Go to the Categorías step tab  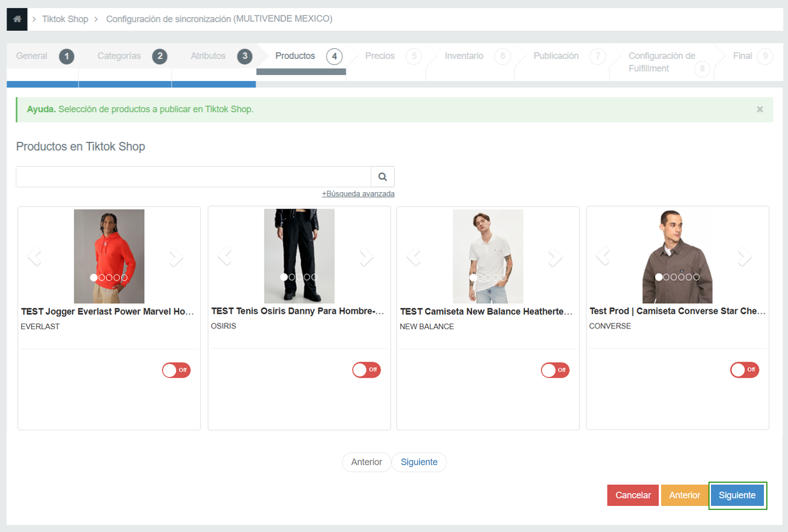119,56
